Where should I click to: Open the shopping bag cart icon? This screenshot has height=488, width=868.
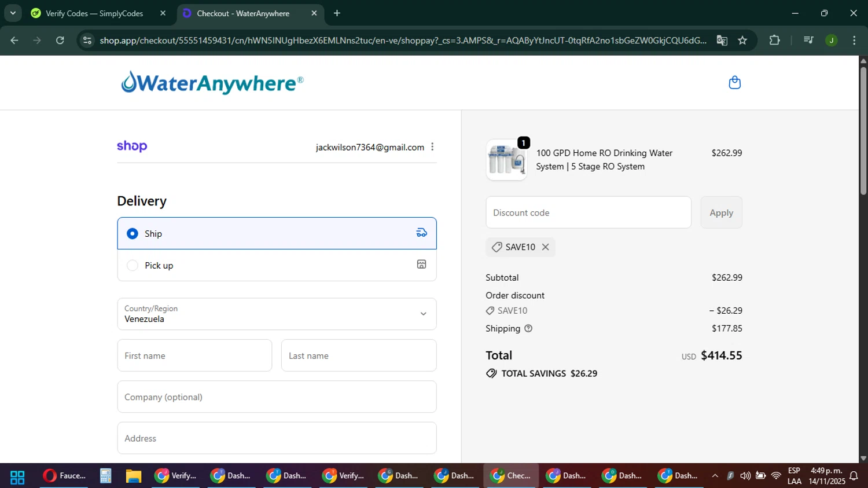[734, 83]
